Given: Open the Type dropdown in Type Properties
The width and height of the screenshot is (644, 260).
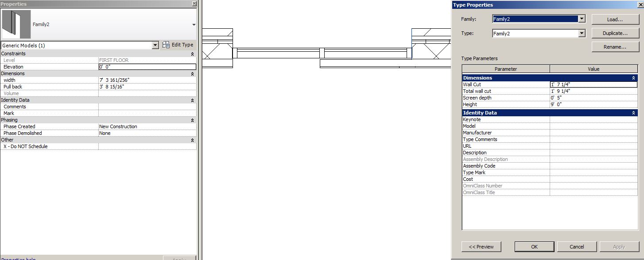Looking at the screenshot, I should point(582,33).
